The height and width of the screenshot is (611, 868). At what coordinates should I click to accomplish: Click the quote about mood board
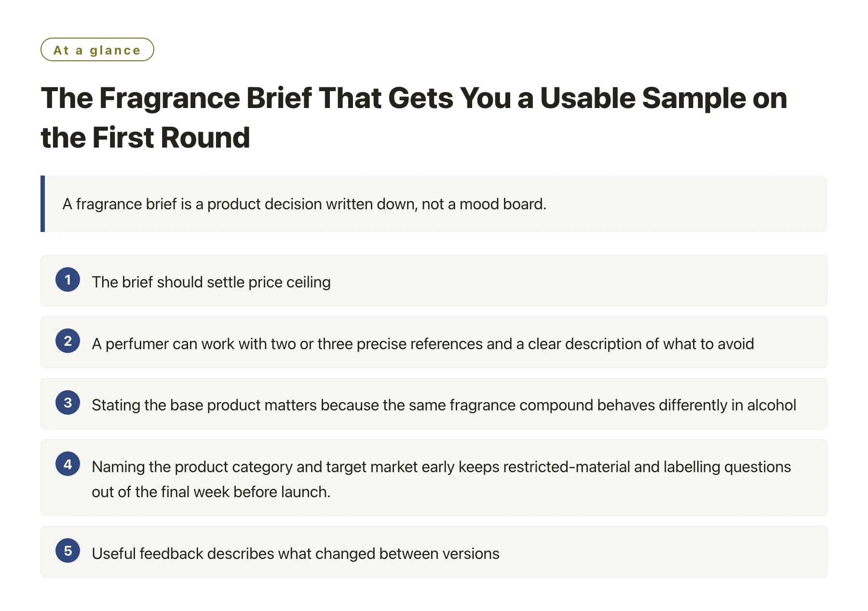[x=304, y=204]
